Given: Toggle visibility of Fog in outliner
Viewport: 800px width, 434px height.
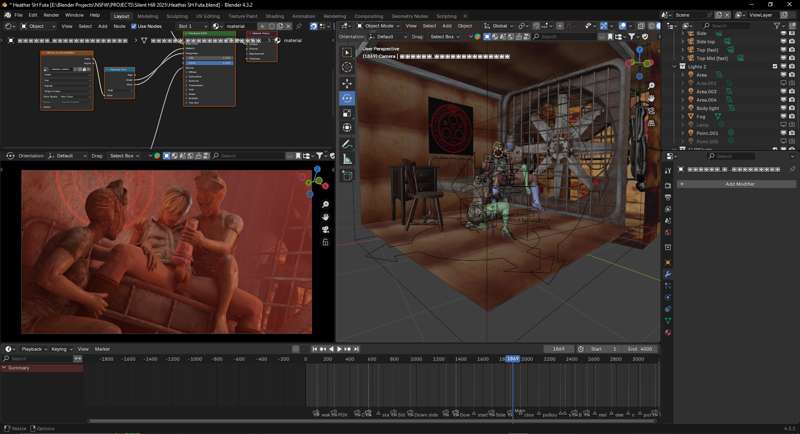Looking at the screenshot, I should click(x=781, y=116).
